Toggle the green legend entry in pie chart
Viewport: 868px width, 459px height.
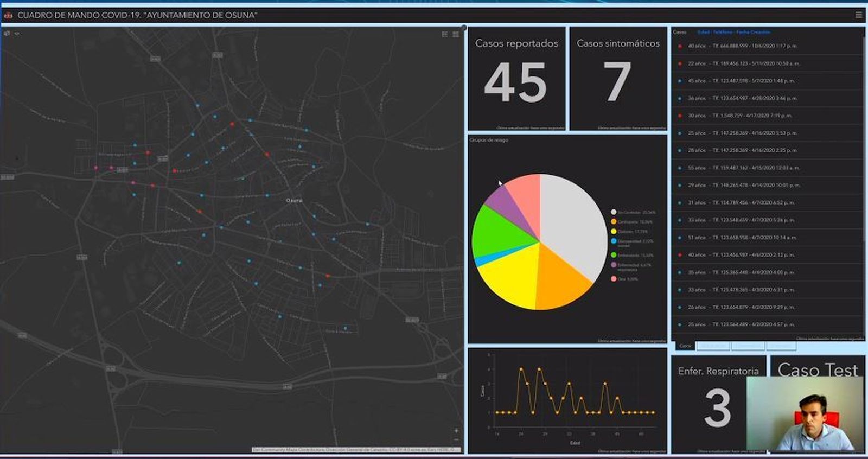pos(614,255)
